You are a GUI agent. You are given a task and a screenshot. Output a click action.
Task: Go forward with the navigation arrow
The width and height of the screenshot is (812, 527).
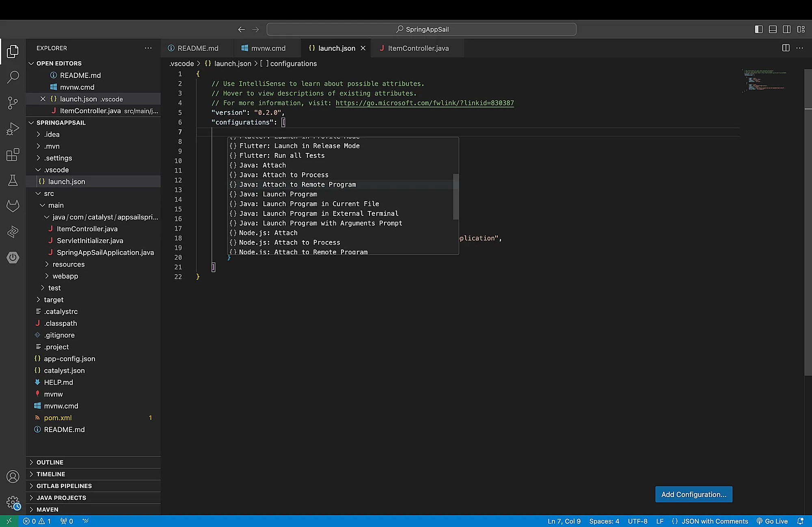[x=255, y=29]
